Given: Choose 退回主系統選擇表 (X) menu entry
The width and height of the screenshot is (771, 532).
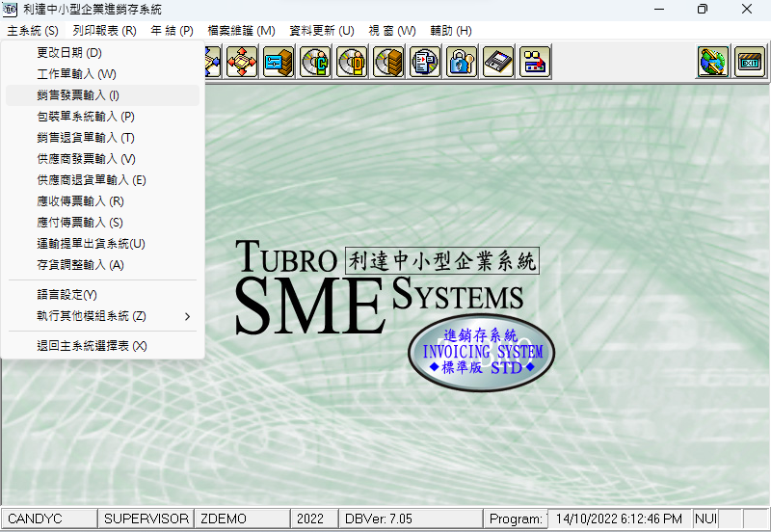Looking at the screenshot, I should [x=102, y=346].
